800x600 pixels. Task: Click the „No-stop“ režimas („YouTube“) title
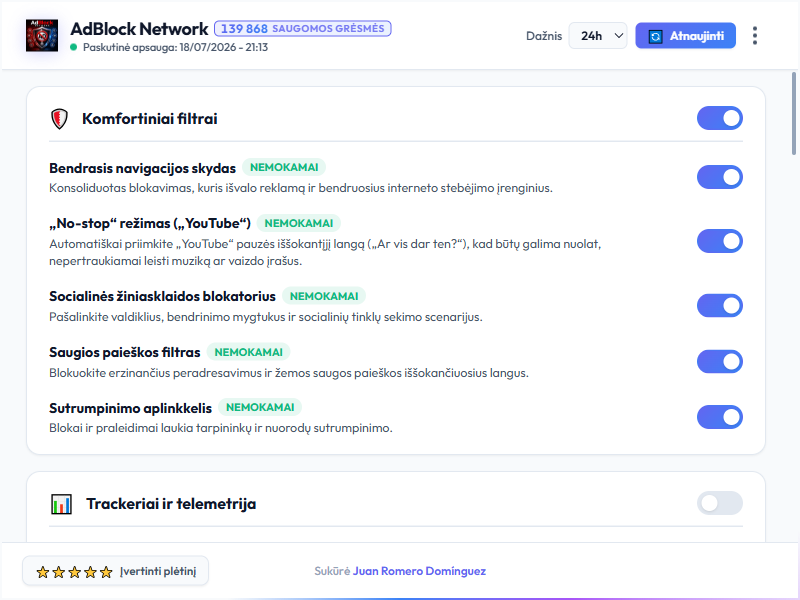coord(150,223)
